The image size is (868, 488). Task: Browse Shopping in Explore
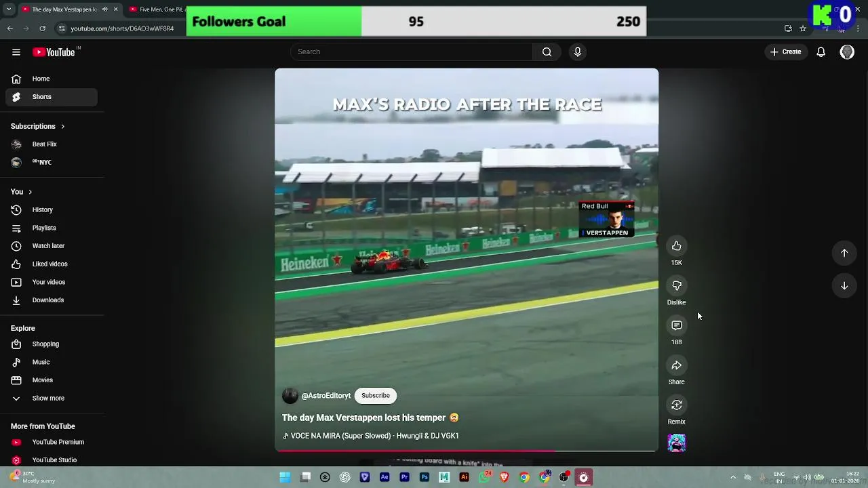click(52, 344)
